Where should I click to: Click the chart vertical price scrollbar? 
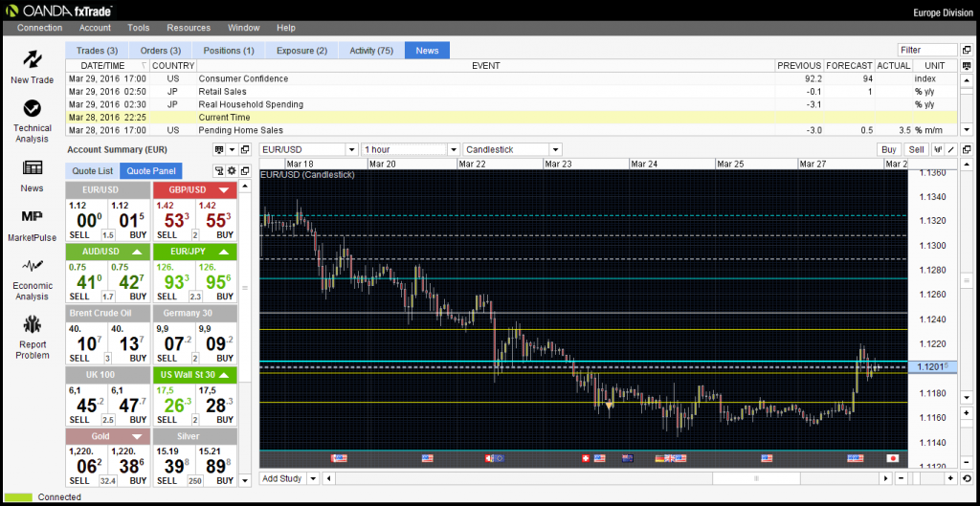967,279
